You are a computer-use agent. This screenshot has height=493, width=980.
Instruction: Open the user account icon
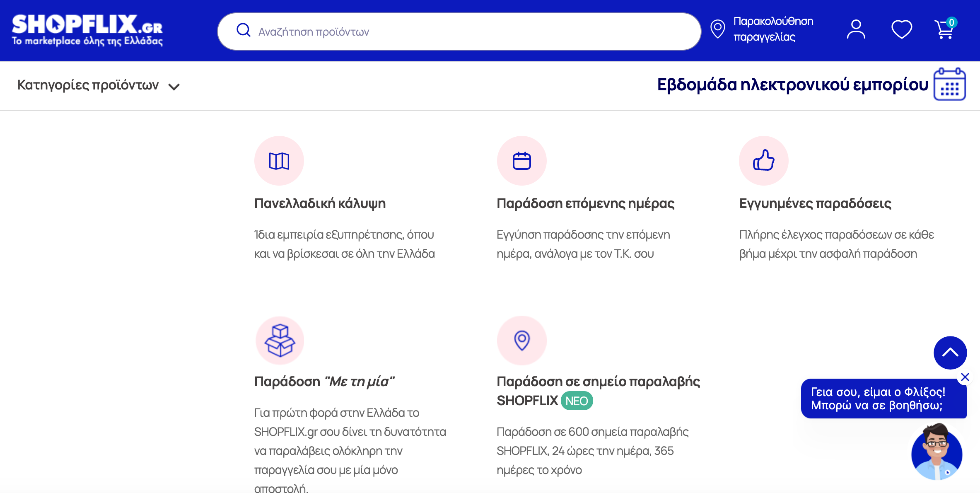(856, 29)
